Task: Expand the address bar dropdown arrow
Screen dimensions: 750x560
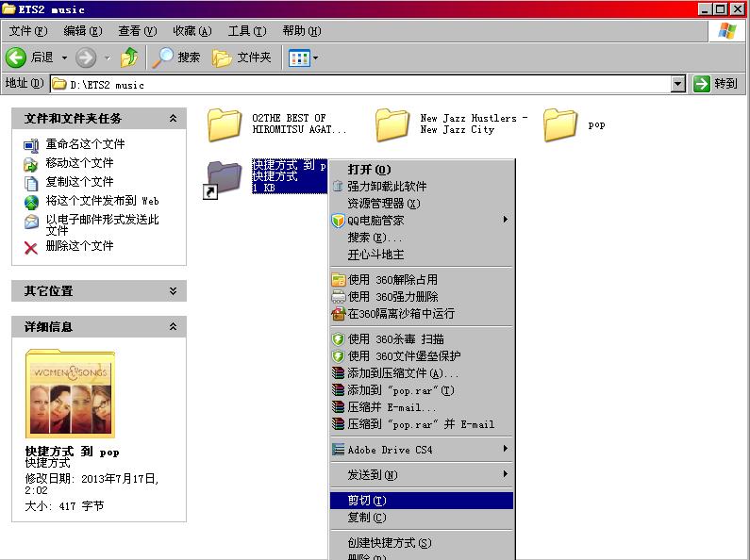Action: (677, 84)
